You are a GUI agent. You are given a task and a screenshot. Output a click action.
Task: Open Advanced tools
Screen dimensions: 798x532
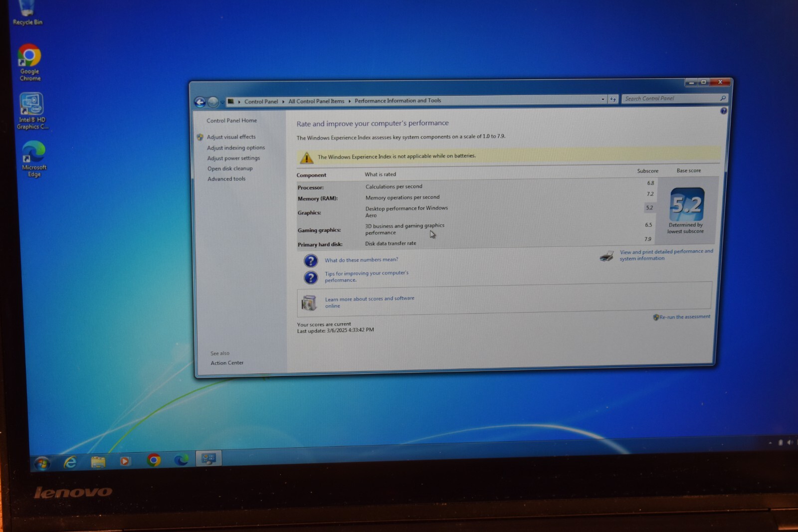coord(226,179)
